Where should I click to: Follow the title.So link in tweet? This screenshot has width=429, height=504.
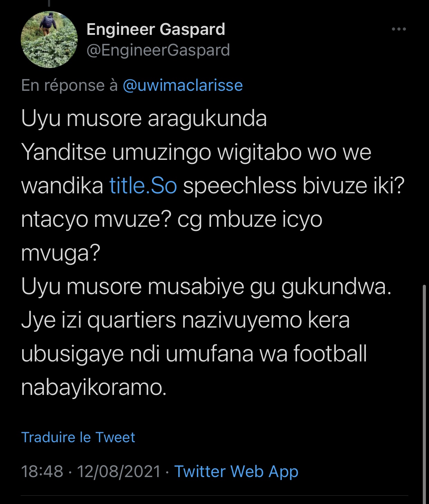click(x=143, y=186)
